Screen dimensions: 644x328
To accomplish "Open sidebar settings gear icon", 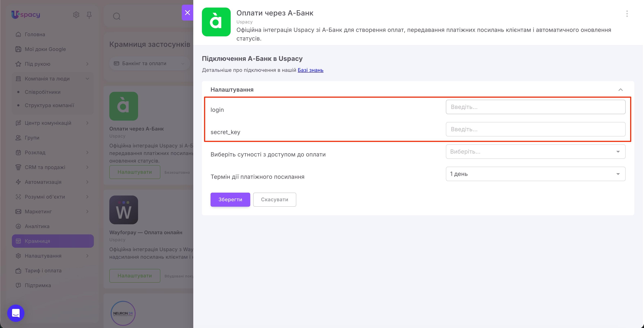I will point(76,15).
